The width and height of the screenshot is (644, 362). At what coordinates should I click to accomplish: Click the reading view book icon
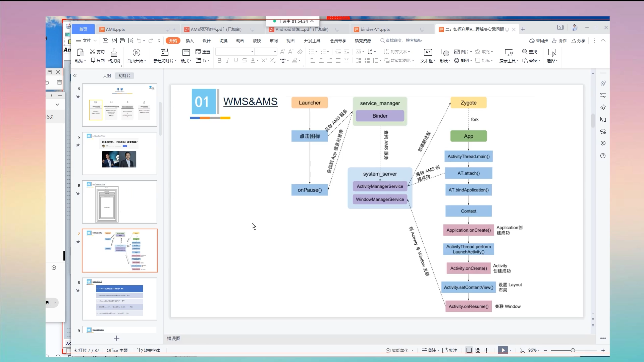[487, 350]
